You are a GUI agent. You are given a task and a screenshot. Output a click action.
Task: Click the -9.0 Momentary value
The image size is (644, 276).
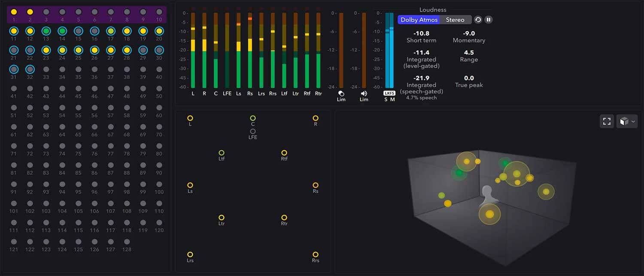(469, 33)
